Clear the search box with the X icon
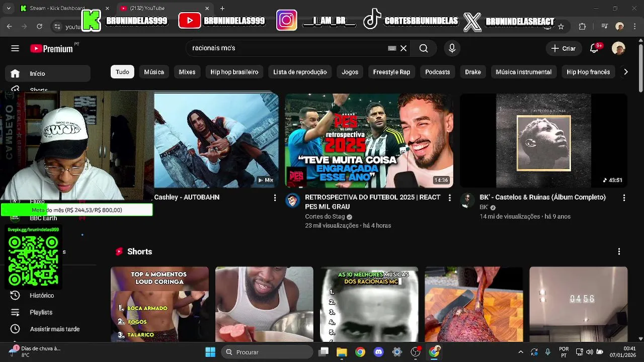Image resolution: width=644 pixels, height=362 pixels. point(404,48)
